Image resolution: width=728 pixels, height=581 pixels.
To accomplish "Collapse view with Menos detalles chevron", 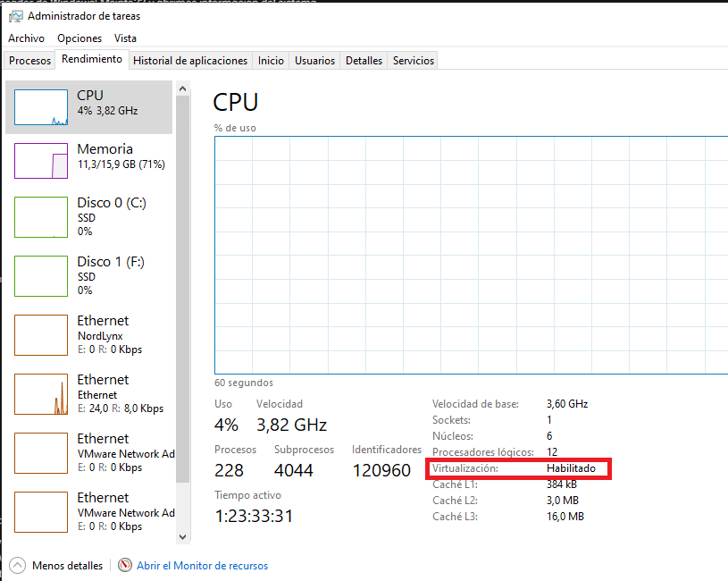I will [x=18, y=566].
